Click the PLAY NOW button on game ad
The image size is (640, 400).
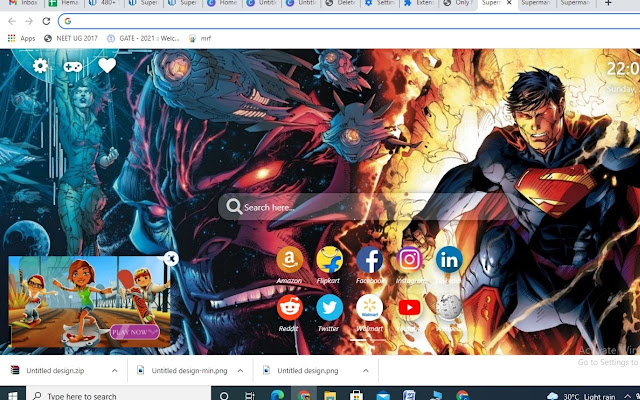pyautogui.click(x=134, y=332)
